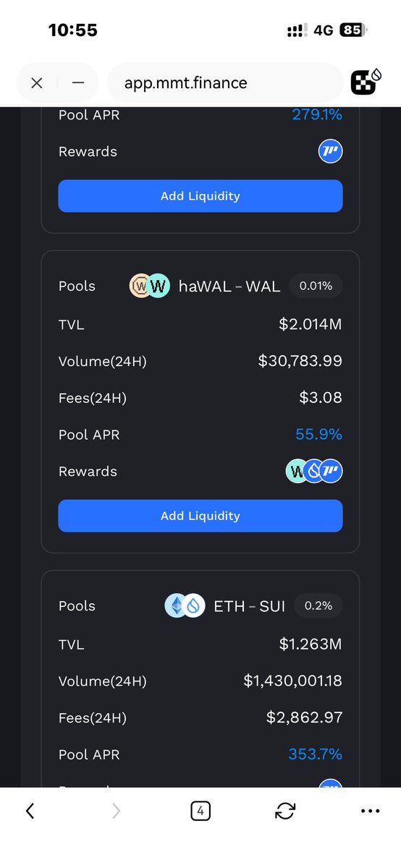This screenshot has width=401, height=868.
Task: Tap the haWAL-WAL token pair icons
Action: coord(149,286)
